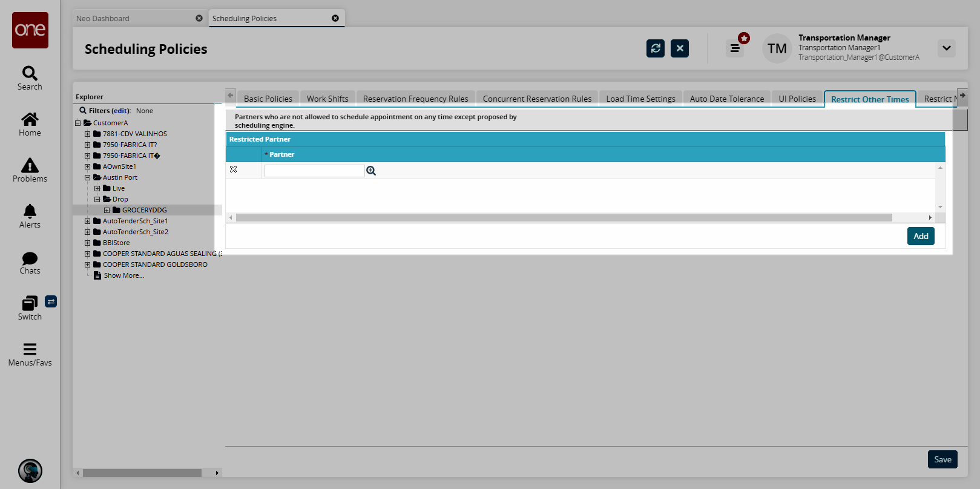Image resolution: width=980 pixels, height=489 pixels.
Task: Select the Austin Port tree item
Action: [120, 177]
